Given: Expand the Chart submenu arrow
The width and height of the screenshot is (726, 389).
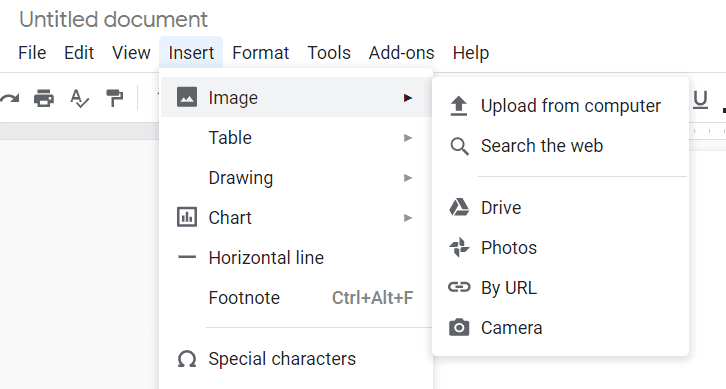Looking at the screenshot, I should pos(407,218).
